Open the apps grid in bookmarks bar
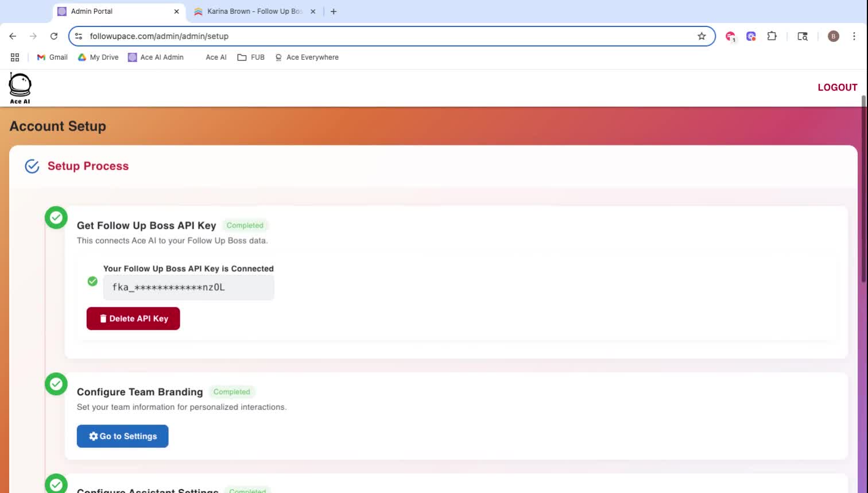 click(x=15, y=57)
